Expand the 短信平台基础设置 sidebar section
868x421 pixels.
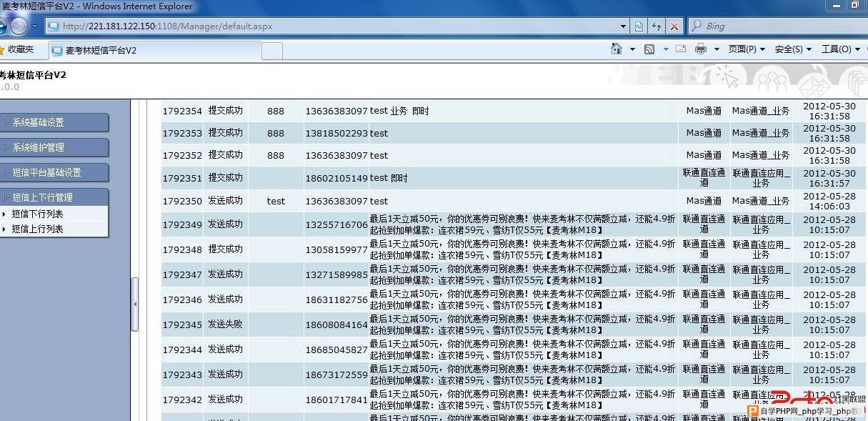click(x=54, y=172)
